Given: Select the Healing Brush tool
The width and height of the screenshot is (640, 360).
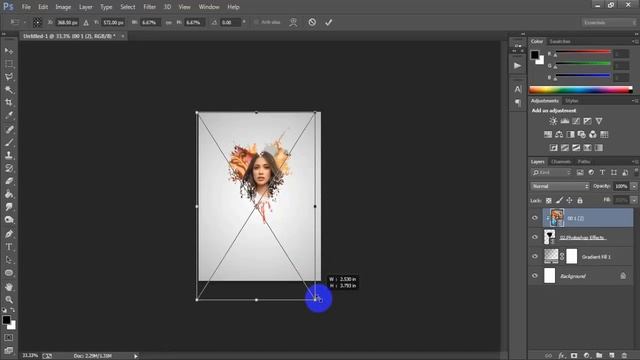Looking at the screenshot, I should pos(9,129).
